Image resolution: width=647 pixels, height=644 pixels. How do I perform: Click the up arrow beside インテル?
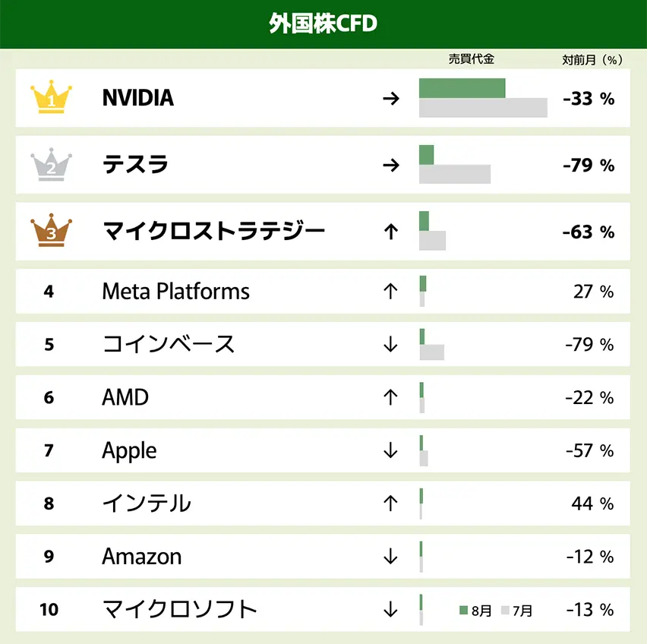point(390,503)
